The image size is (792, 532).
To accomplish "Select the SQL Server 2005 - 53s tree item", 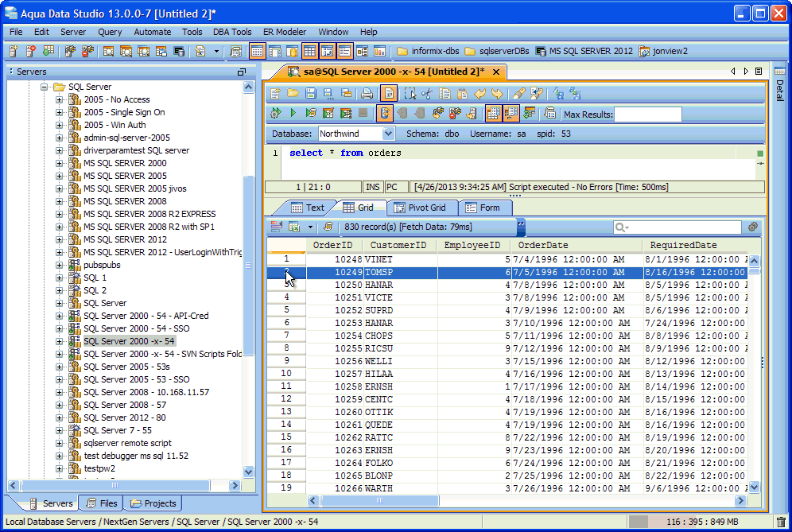I will pos(126,367).
